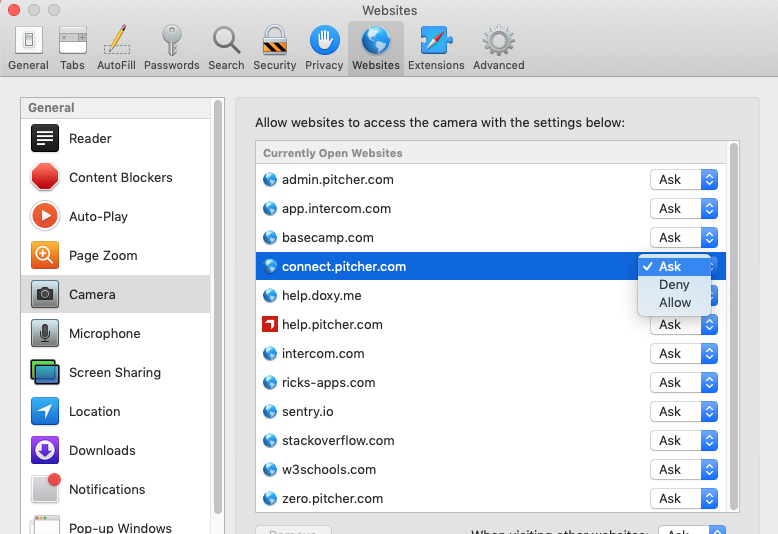Choose Allow from the open popup menu
778x534 pixels.
tap(674, 303)
